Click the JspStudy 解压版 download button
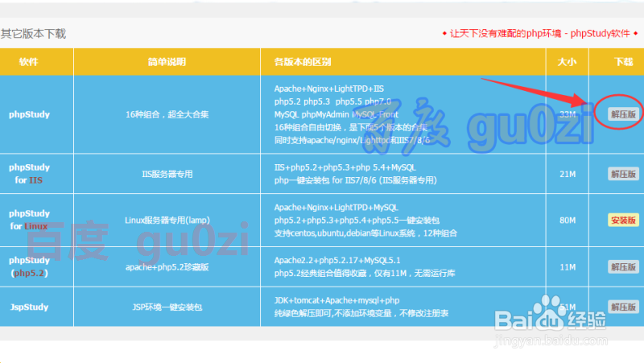644x363 pixels. 623,307
